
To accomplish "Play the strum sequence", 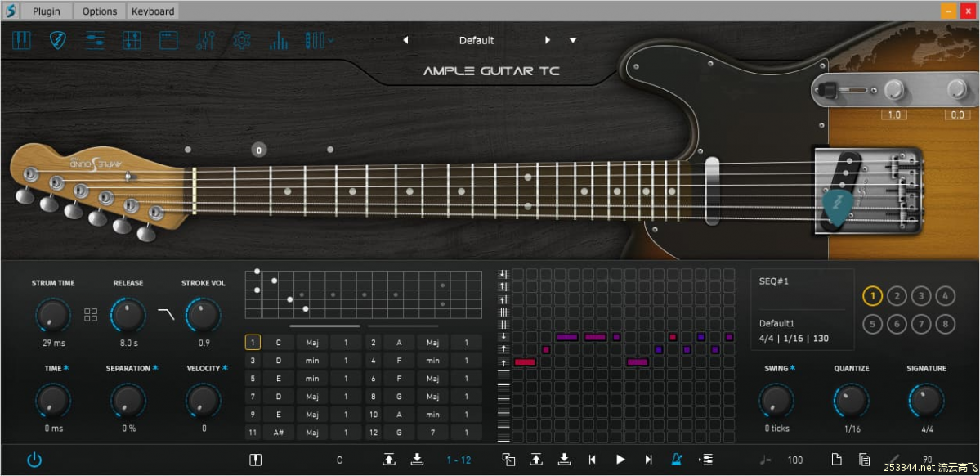I will (620, 460).
